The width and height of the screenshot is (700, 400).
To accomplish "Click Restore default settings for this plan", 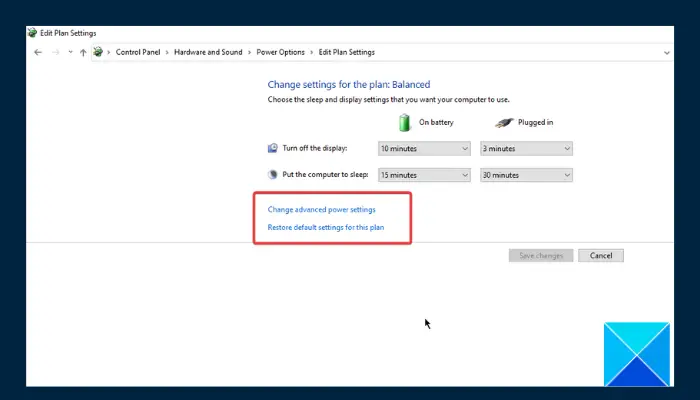I will [x=325, y=227].
